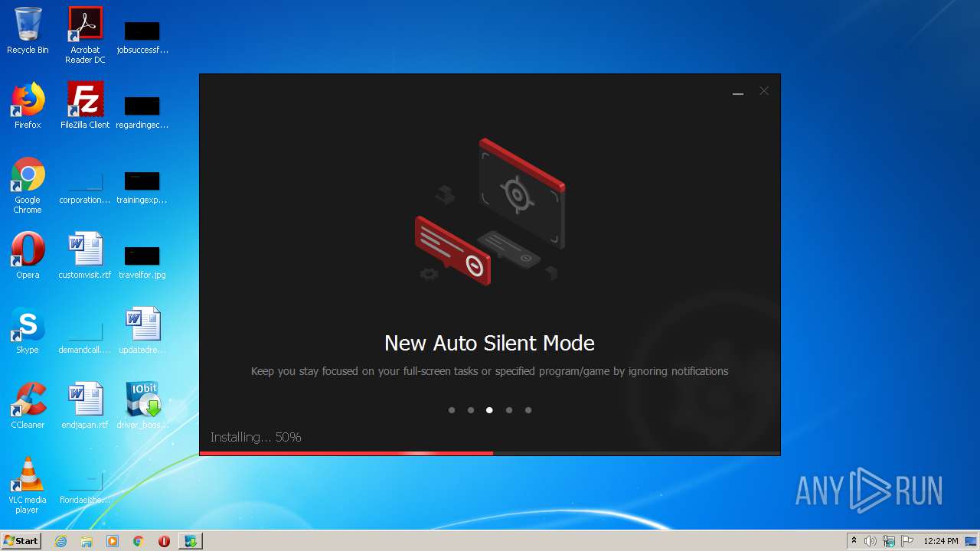
Task: Launch Google Chrome desktop shortcut
Action: click(x=28, y=185)
